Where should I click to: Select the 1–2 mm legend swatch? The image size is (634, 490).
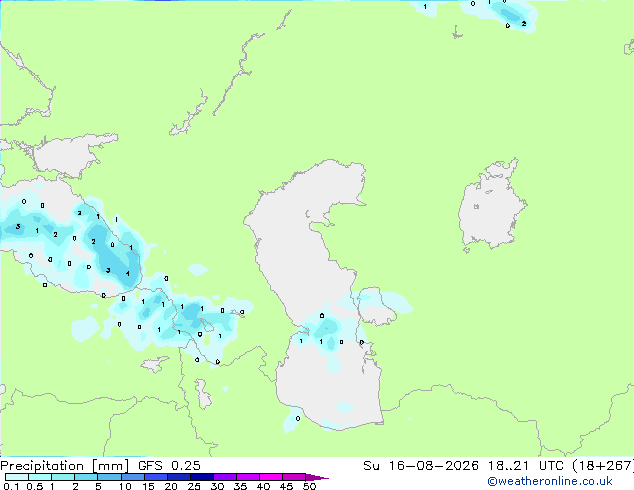coord(63,477)
